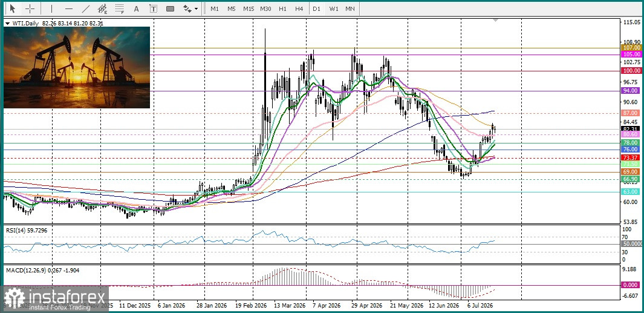
Task: Click the WTI,Daily OHLC header text
Action: pos(57,24)
